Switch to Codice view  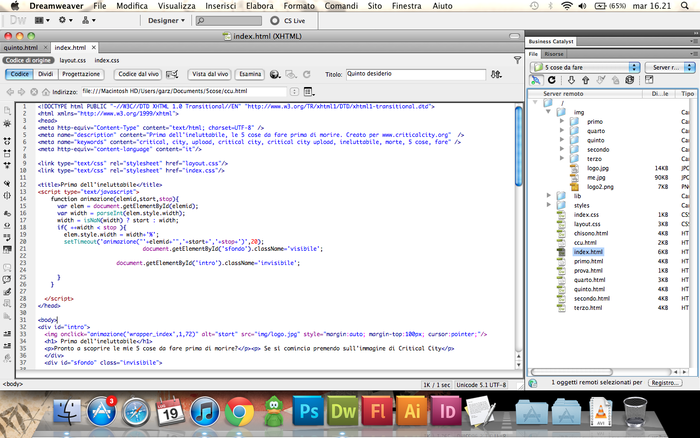click(19, 74)
